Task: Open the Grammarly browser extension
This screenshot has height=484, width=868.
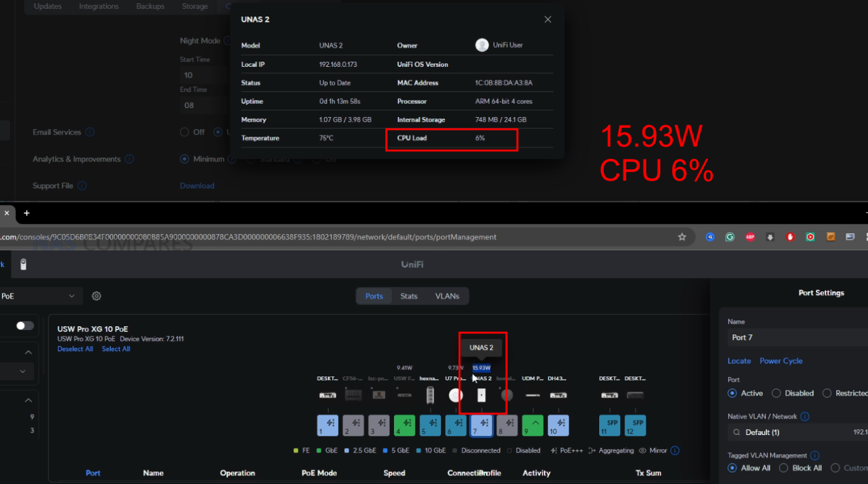Action: pos(730,237)
